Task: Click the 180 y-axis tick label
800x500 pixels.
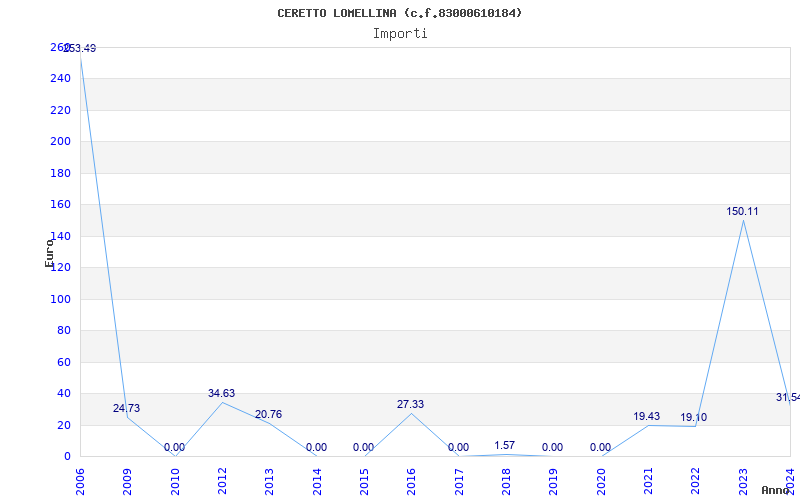Action: 60,173
